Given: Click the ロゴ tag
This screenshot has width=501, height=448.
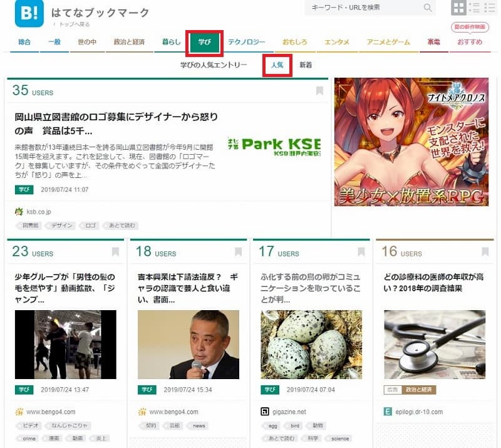Looking at the screenshot, I should tap(90, 226).
